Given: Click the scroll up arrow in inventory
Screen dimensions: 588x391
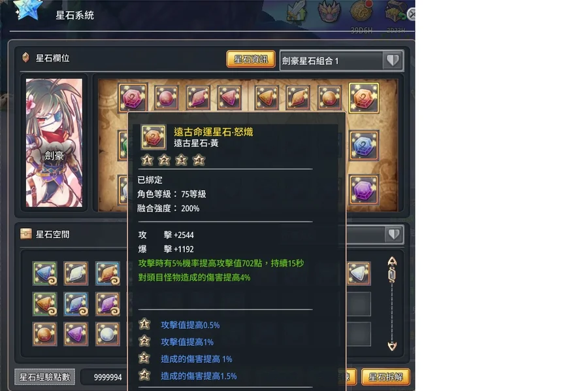Looking at the screenshot, I should (392, 261).
